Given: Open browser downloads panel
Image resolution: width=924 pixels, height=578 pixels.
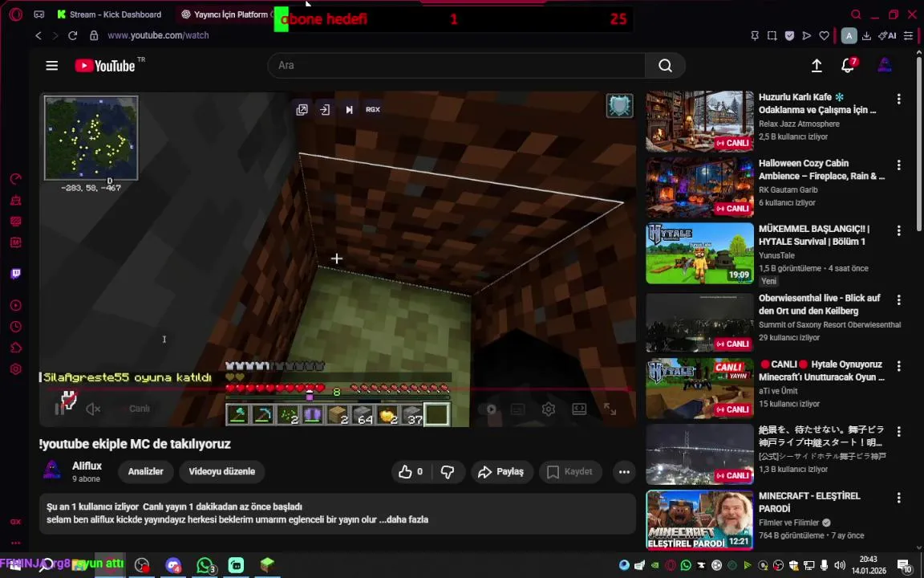Looking at the screenshot, I should pos(866,36).
